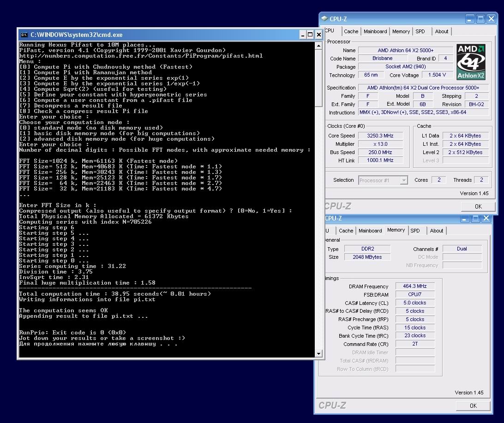The height and width of the screenshot is (423, 504).
Task: Open the Cache tab in top CPU-Z window
Action: pyautogui.click(x=351, y=31)
